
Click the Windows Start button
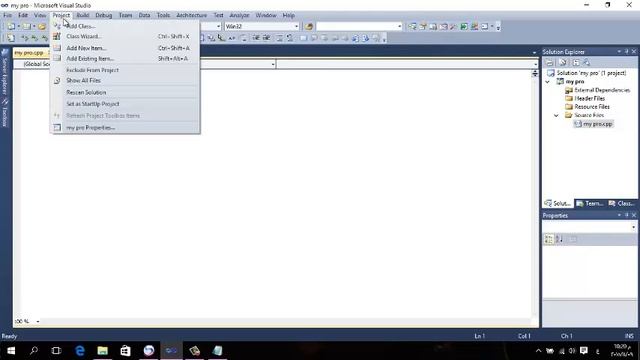[11, 350]
